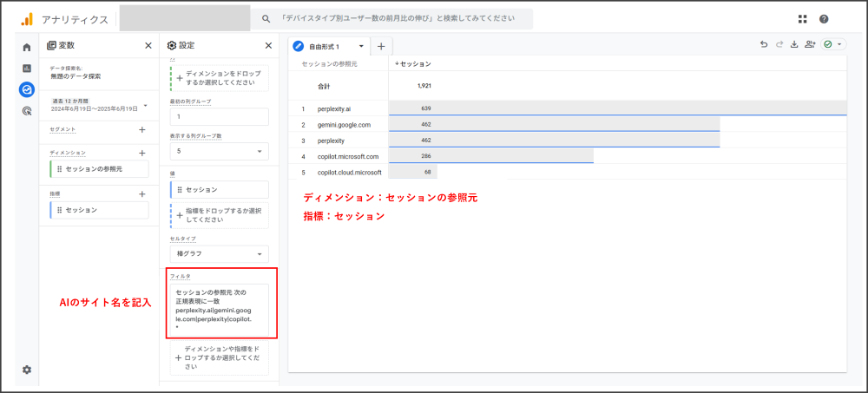Select copilot.cloud.microsoft row
The height and width of the screenshot is (393, 868).
click(349, 173)
